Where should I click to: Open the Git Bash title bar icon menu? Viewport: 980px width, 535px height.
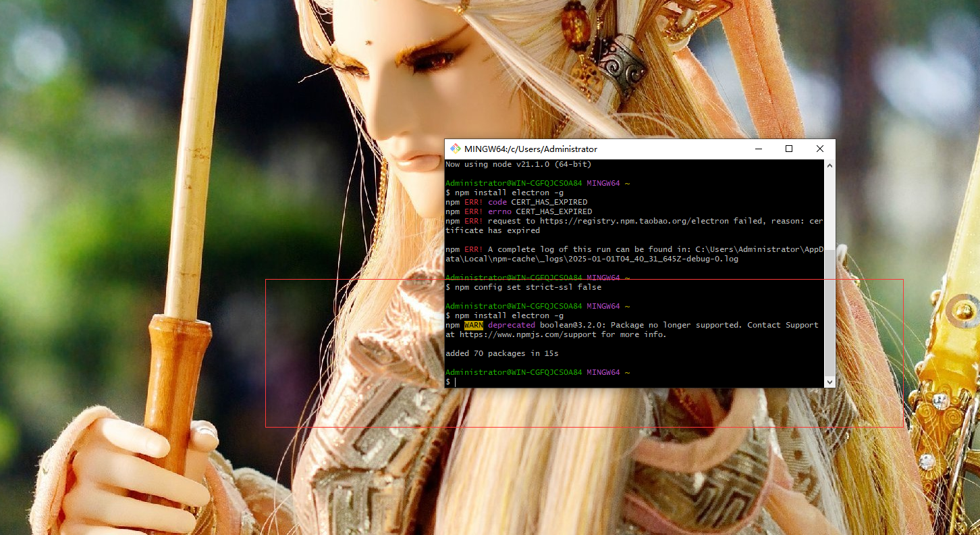(456, 149)
